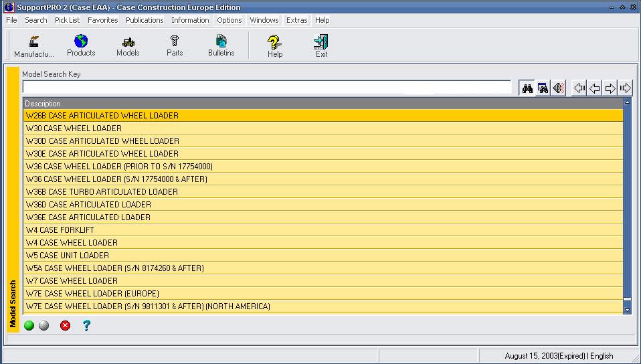The width and height of the screenshot is (641, 364).
Task: Open the Search menu
Action: [x=36, y=20]
